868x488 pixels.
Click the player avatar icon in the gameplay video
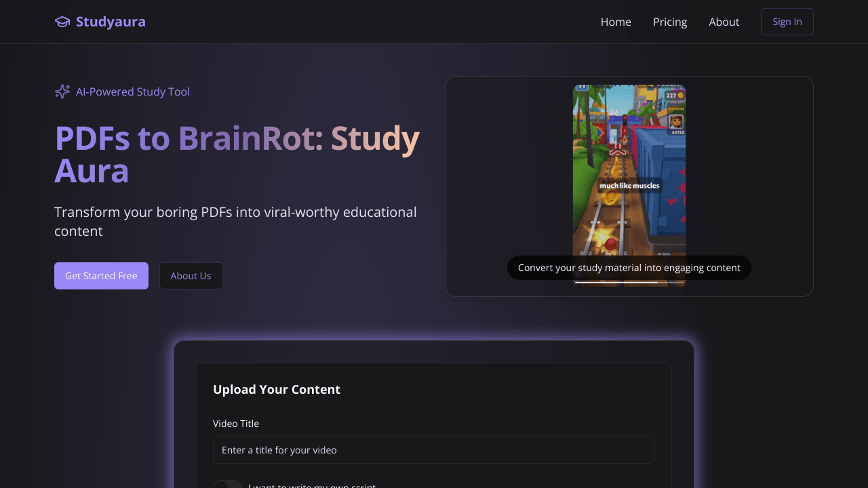[675, 121]
